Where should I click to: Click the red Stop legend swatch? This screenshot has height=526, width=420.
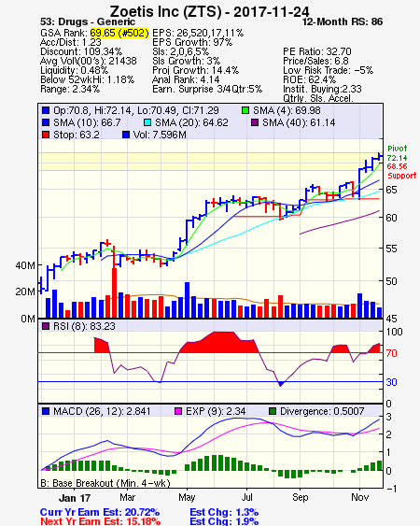(46, 135)
